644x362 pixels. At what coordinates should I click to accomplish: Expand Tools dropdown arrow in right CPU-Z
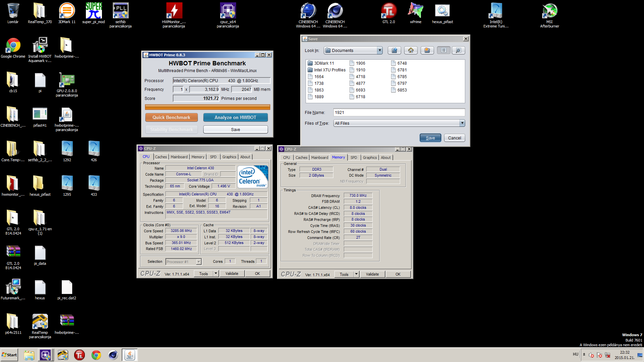357,274
